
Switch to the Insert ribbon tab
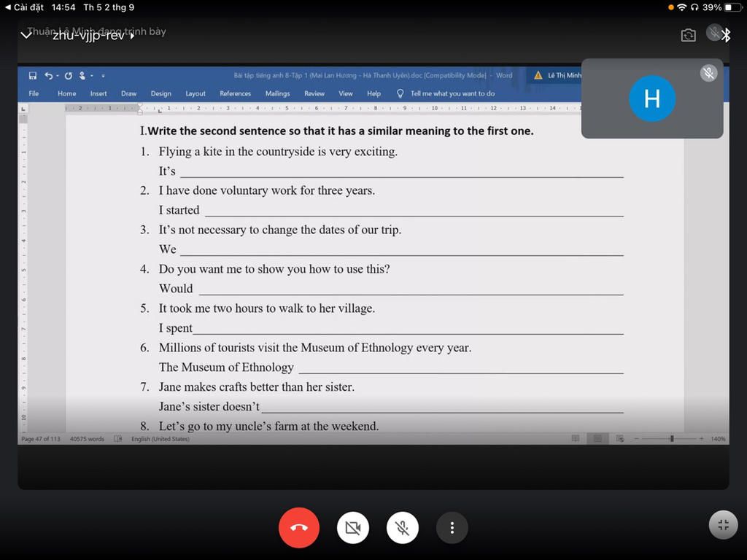pyautogui.click(x=98, y=93)
